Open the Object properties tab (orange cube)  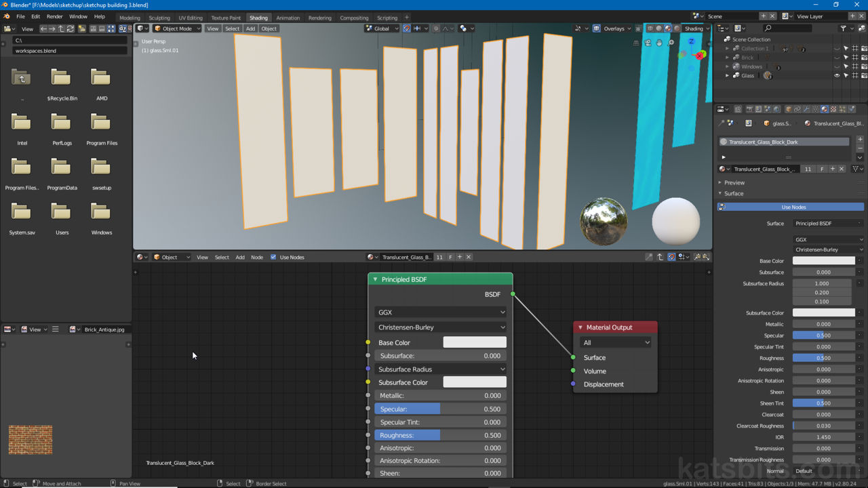(789, 109)
